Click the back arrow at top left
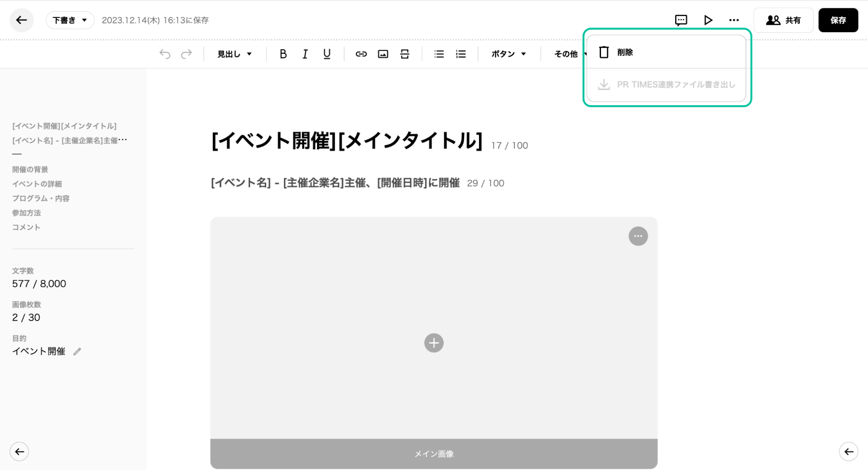The image size is (868, 471). (x=21, y=20)
